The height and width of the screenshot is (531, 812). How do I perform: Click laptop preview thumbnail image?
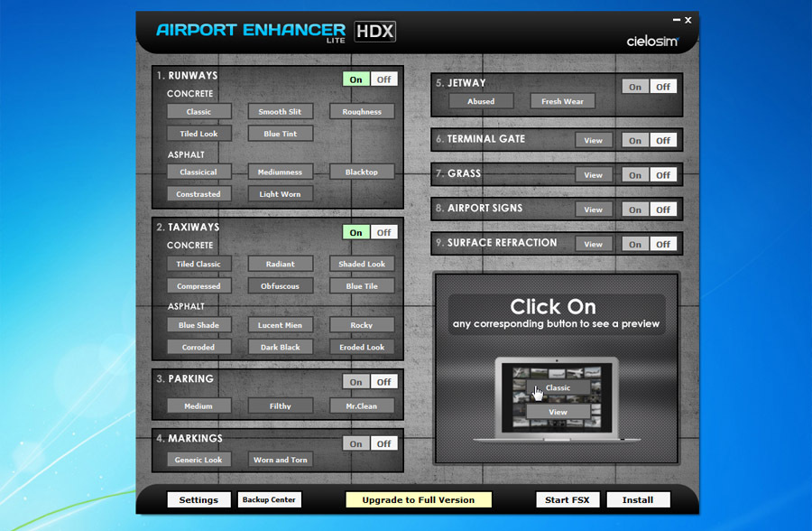(x=558, y=397)
